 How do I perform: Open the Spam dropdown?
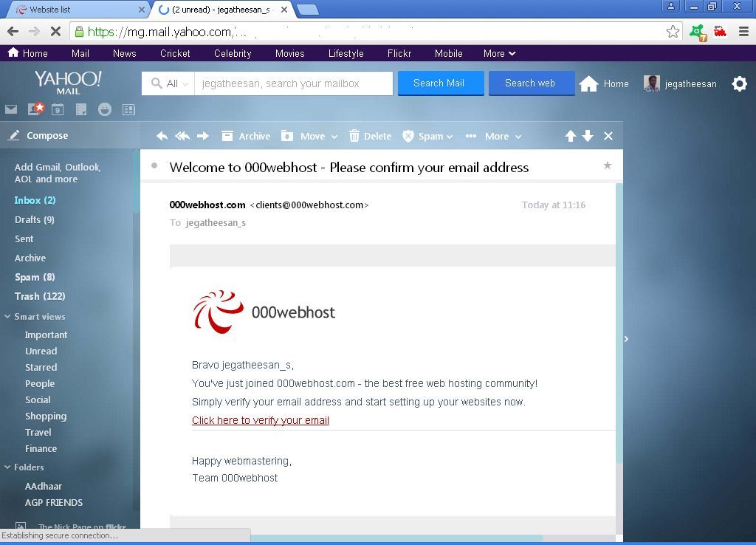pyautogui.click(x=427, y=136)
